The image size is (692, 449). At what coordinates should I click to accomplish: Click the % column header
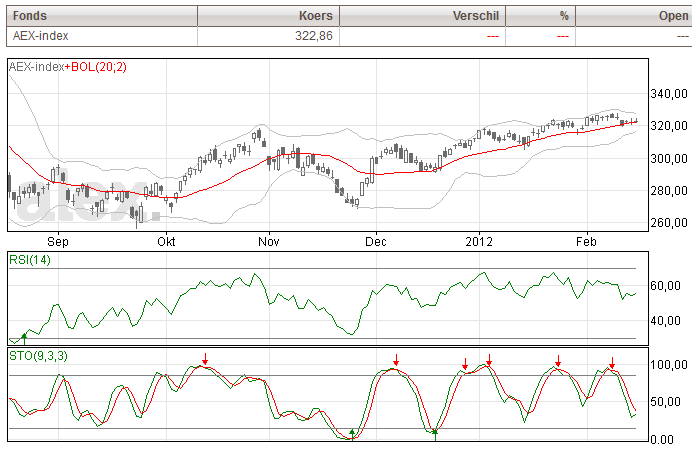click(x=540, y=16)
